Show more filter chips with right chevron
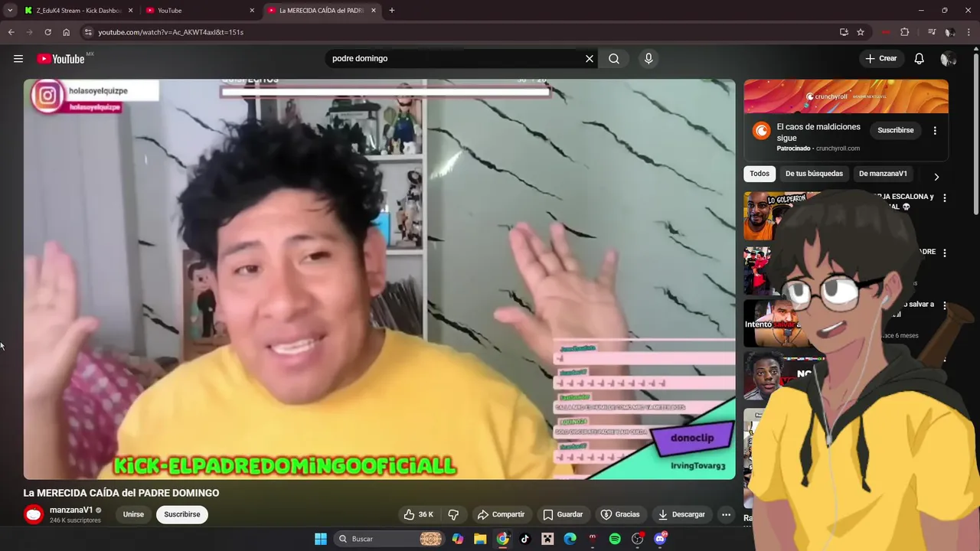Viewport: 980px width, 551px height. [x=936, y=177]
